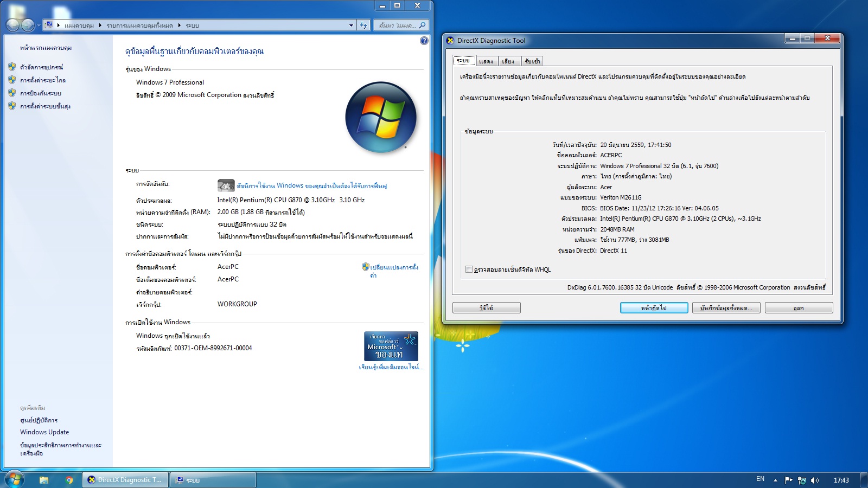Open the performance information and tools link
Viewport: 868px width, 488px height.
61,449
